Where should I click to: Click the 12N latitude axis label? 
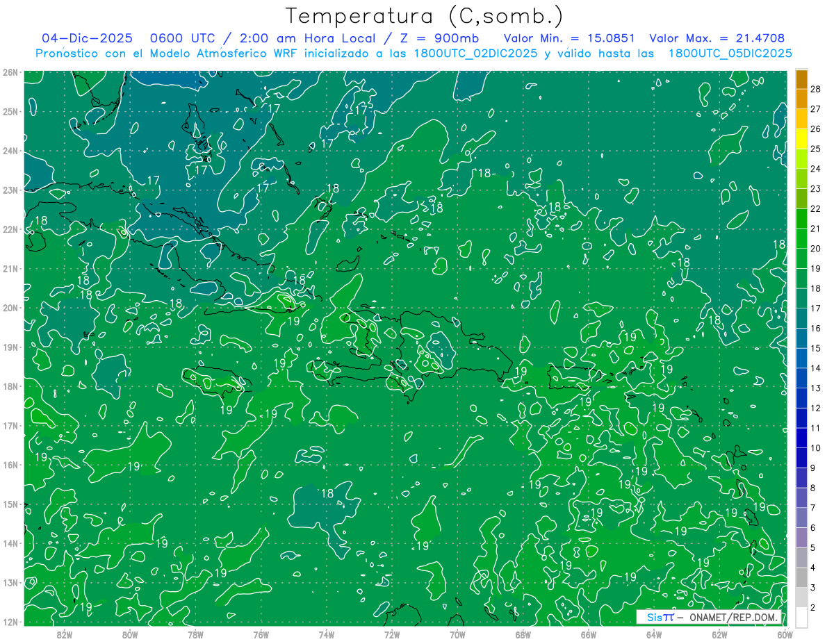pos(10,622)
